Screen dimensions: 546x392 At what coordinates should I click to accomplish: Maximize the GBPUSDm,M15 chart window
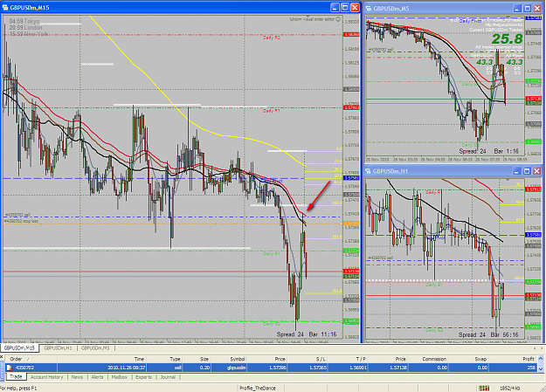(345, 7)
